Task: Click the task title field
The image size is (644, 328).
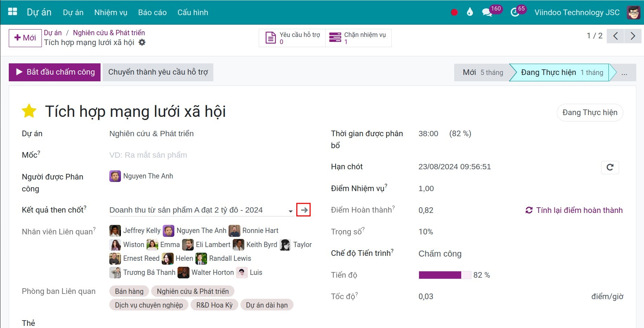Action: [x=135, y=112]
